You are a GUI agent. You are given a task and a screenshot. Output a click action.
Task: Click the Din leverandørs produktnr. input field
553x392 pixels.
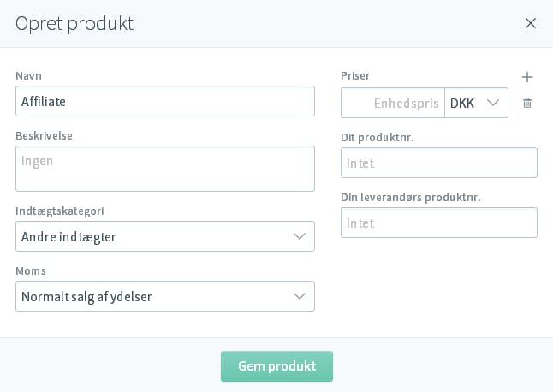439,223
